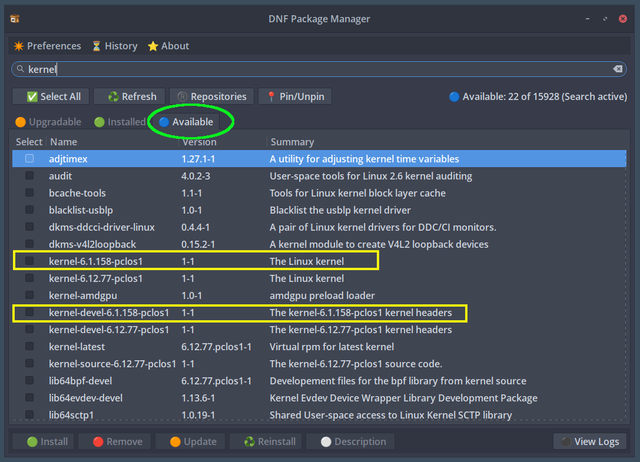Select the lib64sctp1 package name
The height and width of the screenshot is (462, 640).
tap(71, 415)
